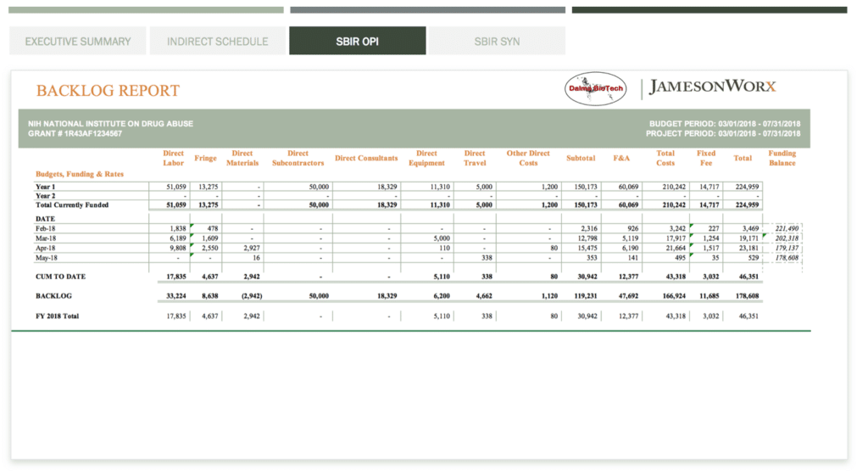The height and width of the screenshot is (476, 868).
Task: Click May-18 funding balance 178,608
Action: 787,258
